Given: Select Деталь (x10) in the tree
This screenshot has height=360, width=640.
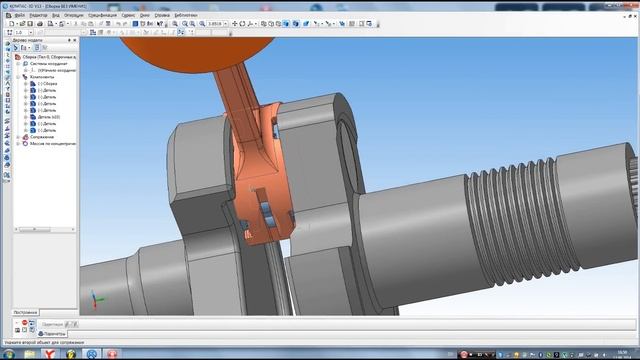Looking at the screenshot, I should tap(49, 117).
